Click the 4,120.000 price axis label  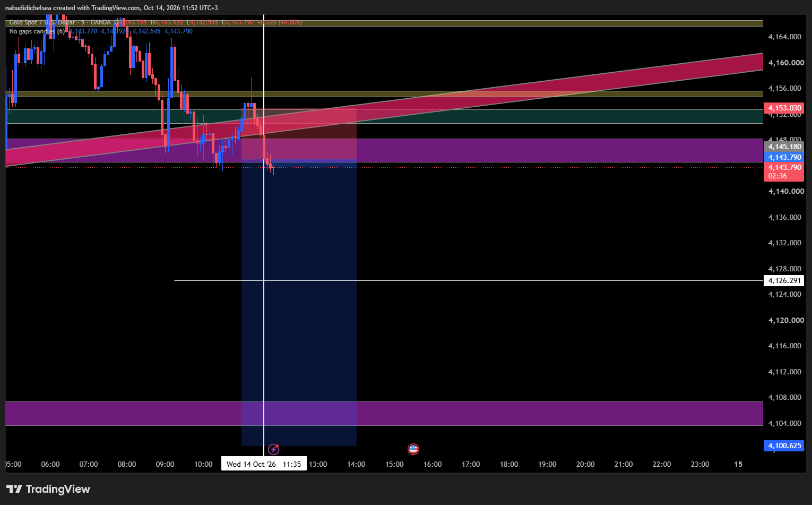pyautogui.click(x=786, y=320)
